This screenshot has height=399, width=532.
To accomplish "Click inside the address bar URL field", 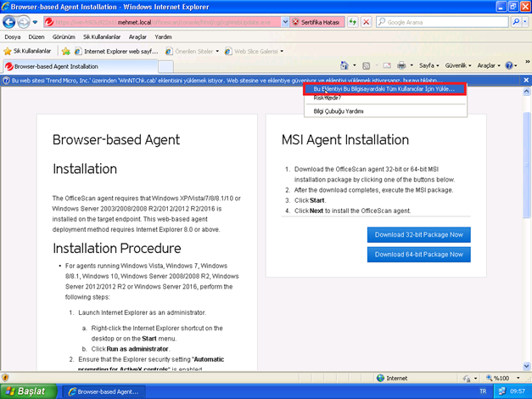I will point(168,22).
